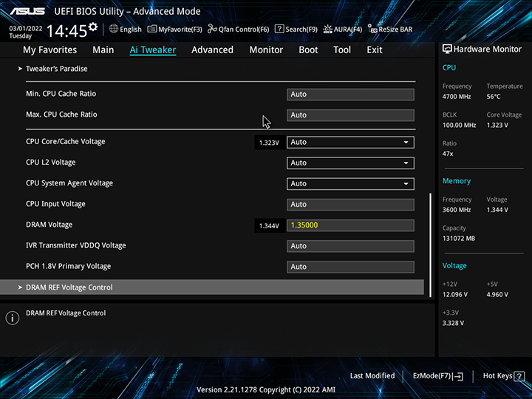
Task: Click the settings gear icon beside clock
Action: [93, 28]
